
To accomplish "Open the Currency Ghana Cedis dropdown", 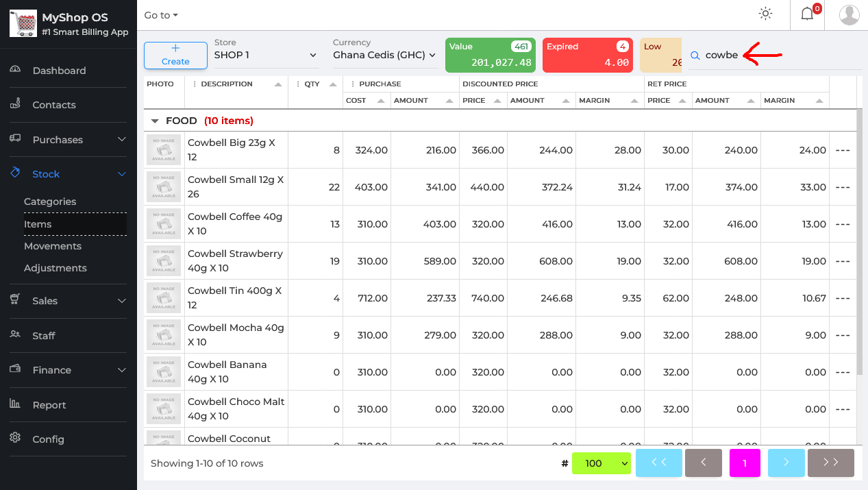I will click(x=384, y=55).
